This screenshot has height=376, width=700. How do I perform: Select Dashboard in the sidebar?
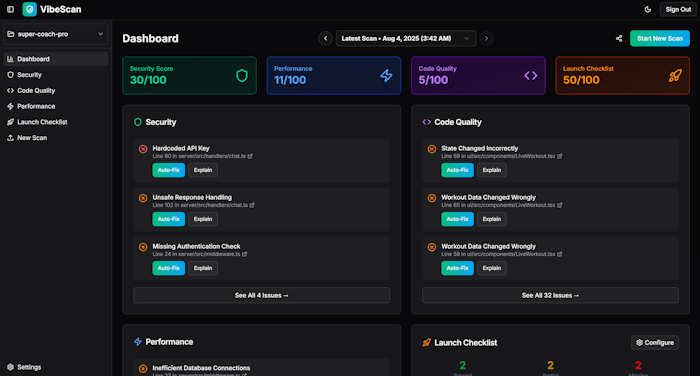[56, 59]
